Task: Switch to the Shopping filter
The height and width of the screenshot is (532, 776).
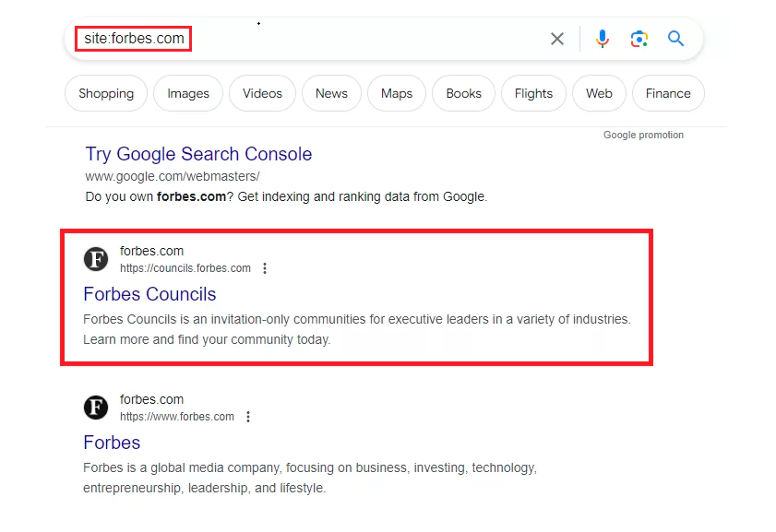Action: click(x=106, y=93)
